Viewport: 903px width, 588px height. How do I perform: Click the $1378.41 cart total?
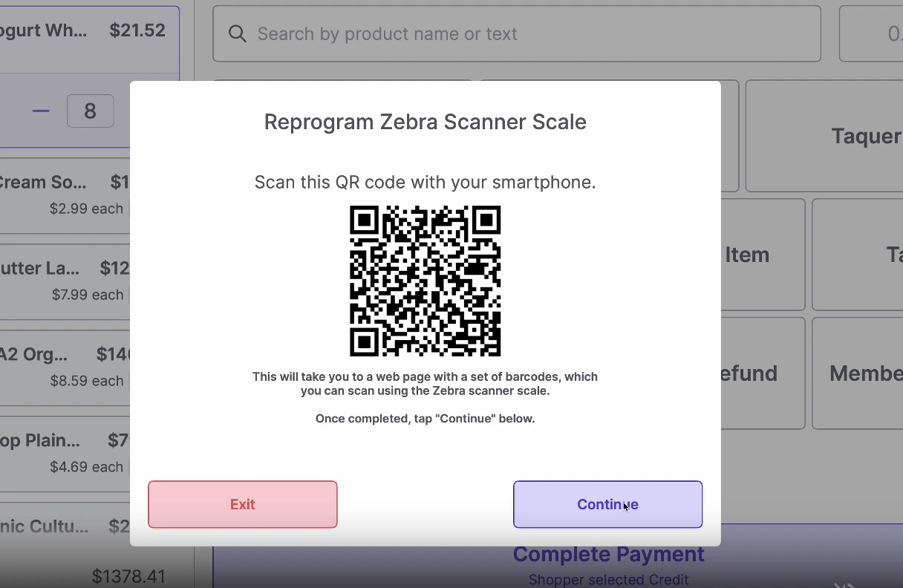click(128, 576)
